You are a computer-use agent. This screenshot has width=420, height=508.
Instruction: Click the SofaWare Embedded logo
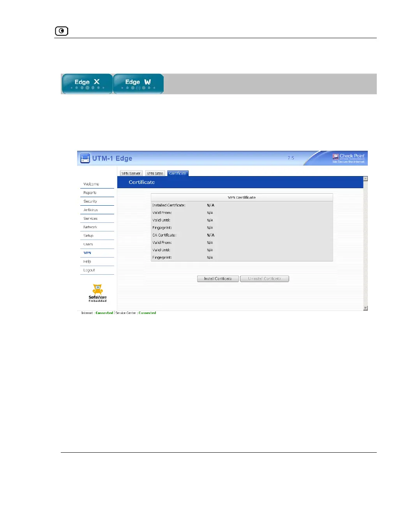click(x=97, y=293)
